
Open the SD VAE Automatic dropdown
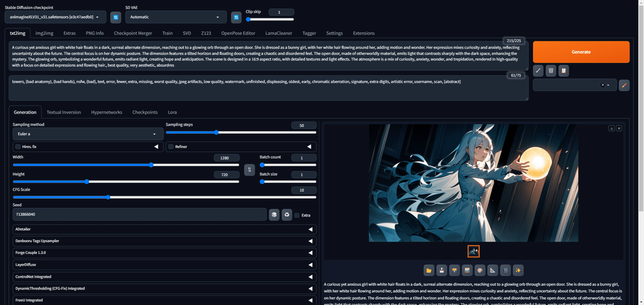pos(175,18)
